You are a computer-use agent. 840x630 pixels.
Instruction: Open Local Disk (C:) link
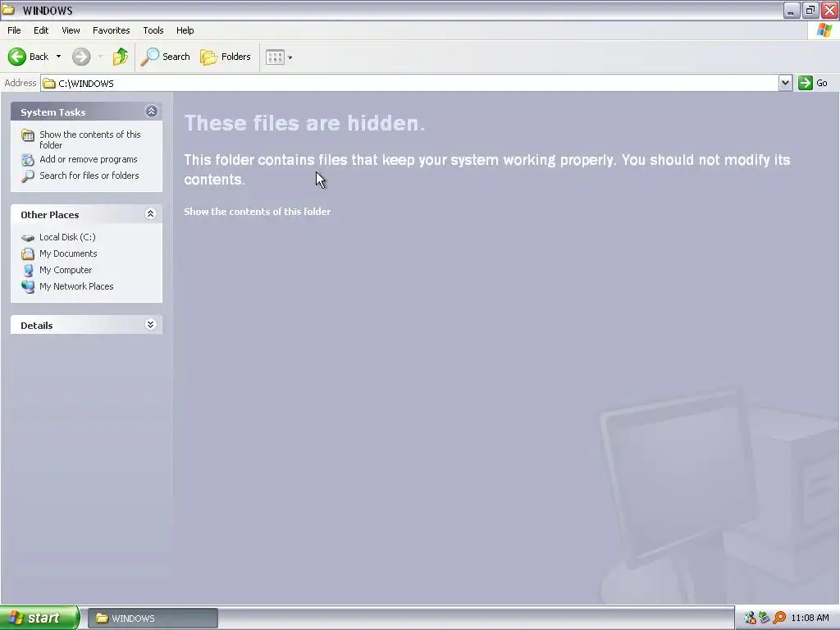click(67, 237)
